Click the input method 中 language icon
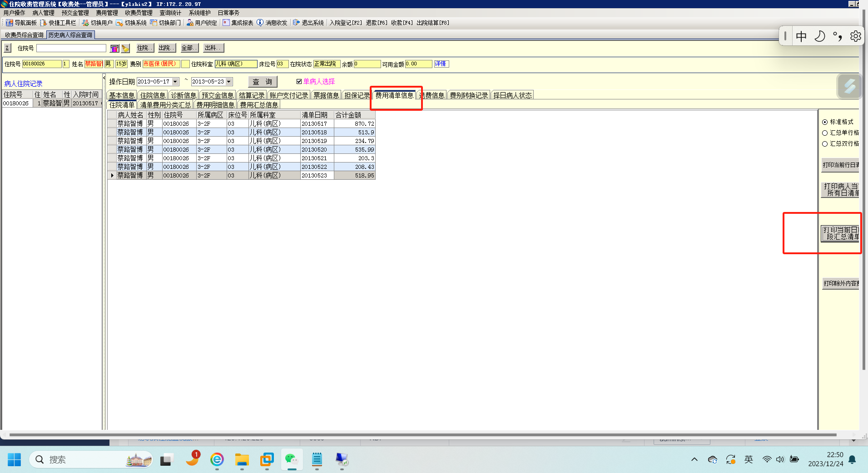868x473 pixels. tap(801, 36)
